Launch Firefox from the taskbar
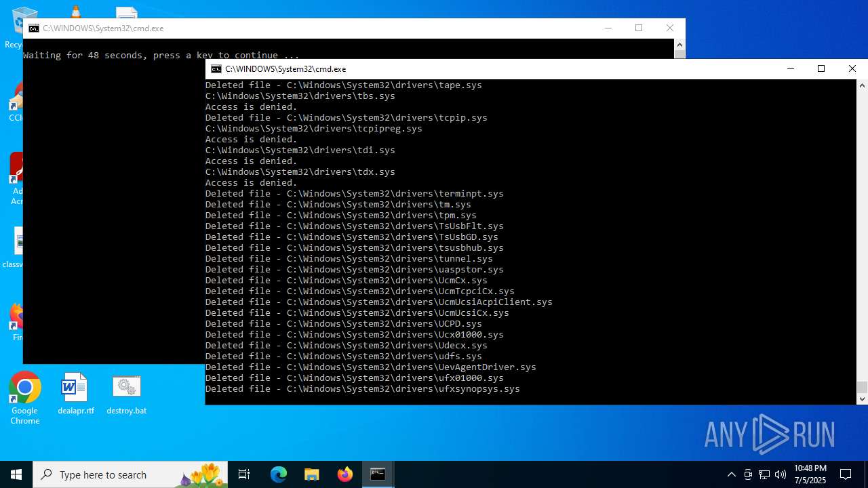 tap(344, 474)
